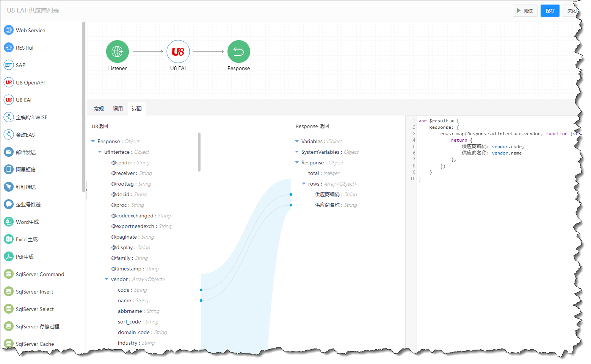Click the U8返回 tree vertical scrollbar

pyautogui.click(x=199, y=152)
